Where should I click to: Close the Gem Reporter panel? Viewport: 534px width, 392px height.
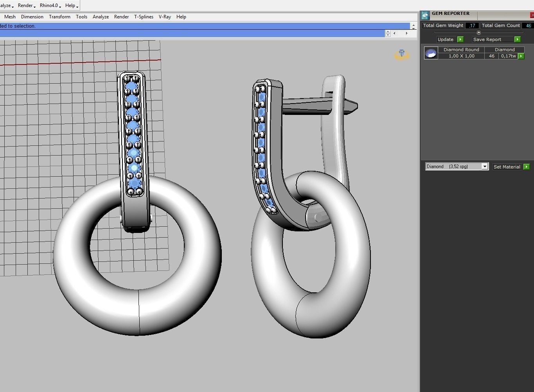coord(532,15)
